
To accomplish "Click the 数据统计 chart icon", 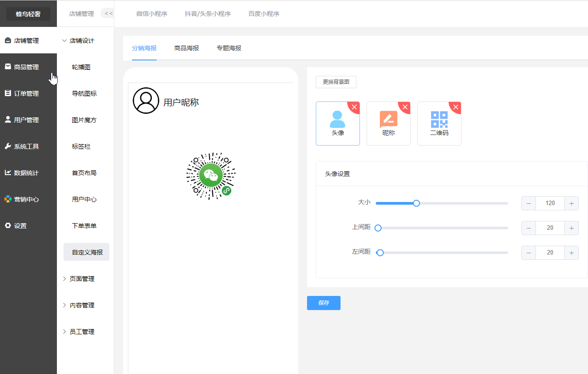I will coord(7,172).
